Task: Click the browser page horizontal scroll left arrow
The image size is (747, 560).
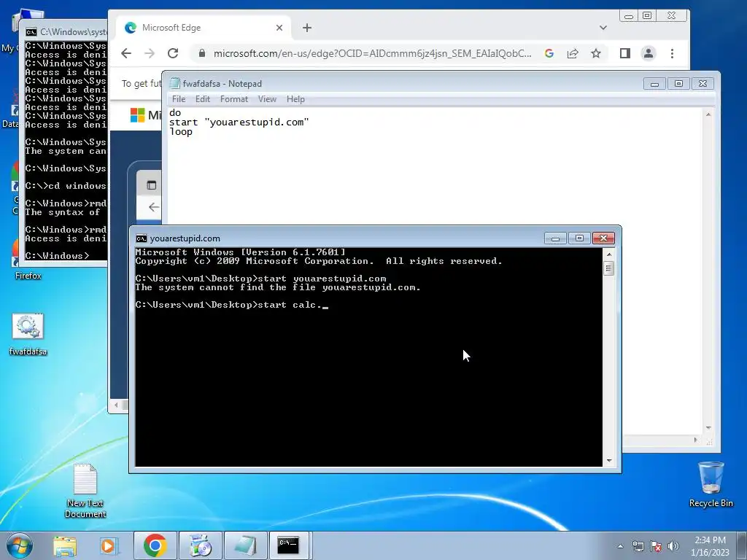Action: click(x=116, y=405)
